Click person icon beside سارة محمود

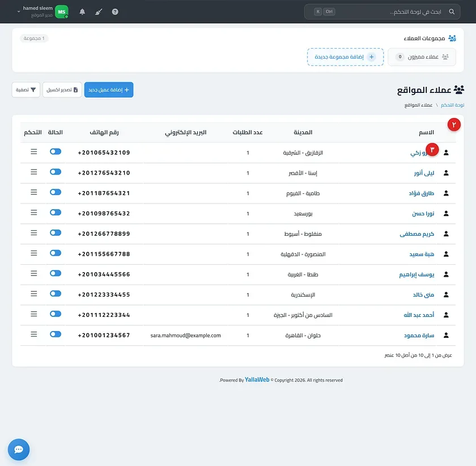click(446, 336)
